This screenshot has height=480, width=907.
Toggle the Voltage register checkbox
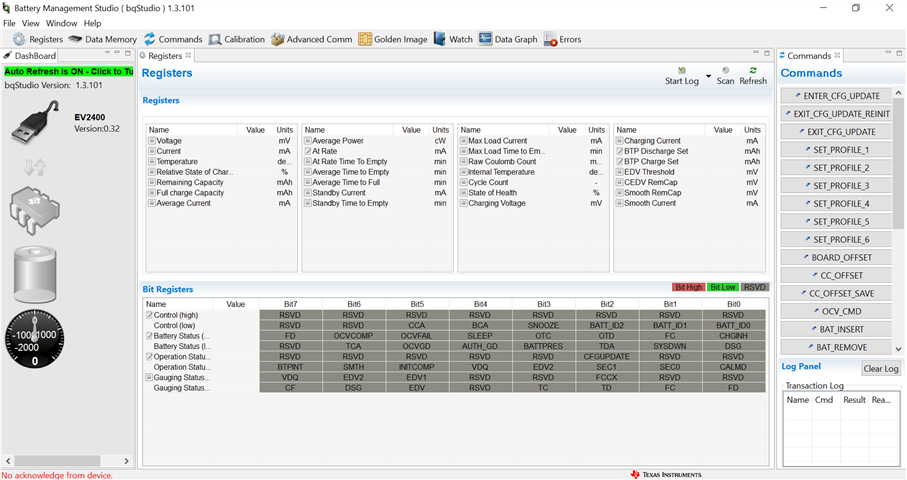(152, 141)
